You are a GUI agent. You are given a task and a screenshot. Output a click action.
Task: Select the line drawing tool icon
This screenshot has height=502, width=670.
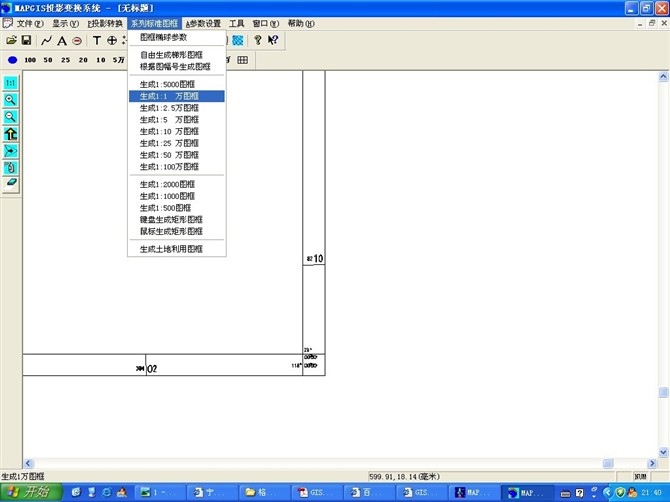point(47,41)
